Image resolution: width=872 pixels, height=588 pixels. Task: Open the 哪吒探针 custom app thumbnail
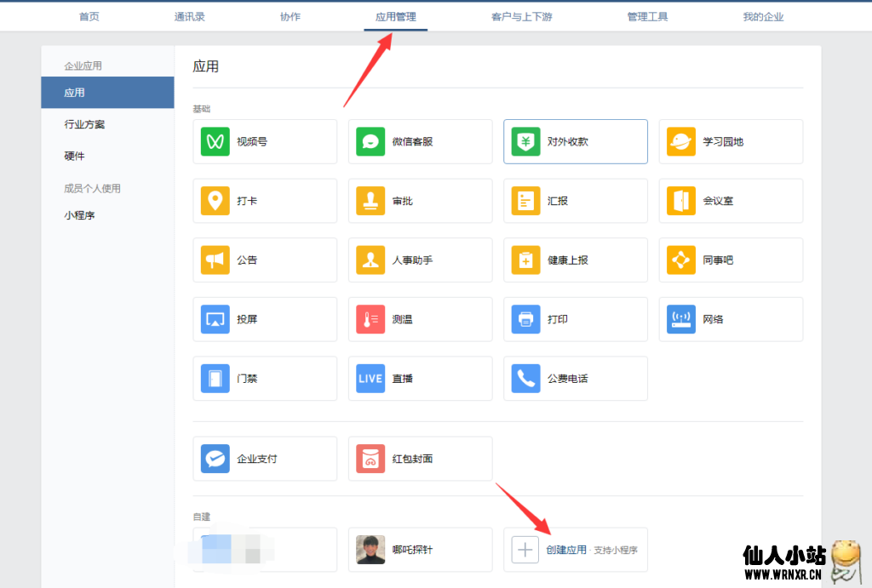(x=370, y=550)
